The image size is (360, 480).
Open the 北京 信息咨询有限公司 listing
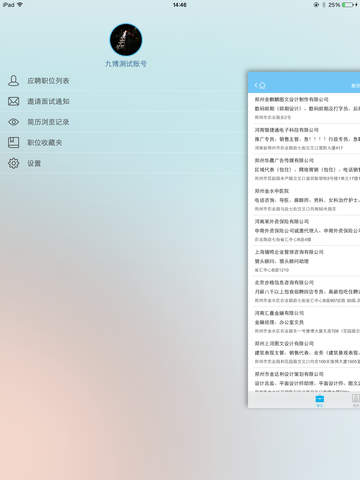304,292
